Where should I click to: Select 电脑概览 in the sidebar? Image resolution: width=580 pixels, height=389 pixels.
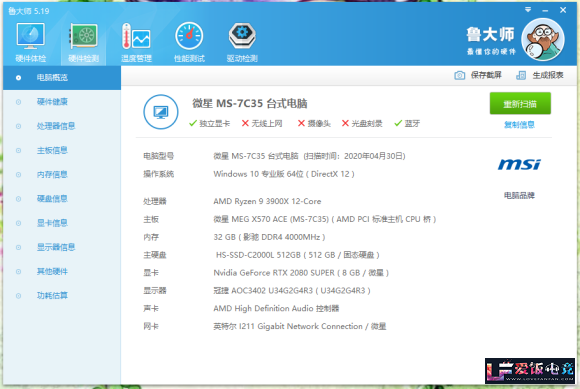62,78
